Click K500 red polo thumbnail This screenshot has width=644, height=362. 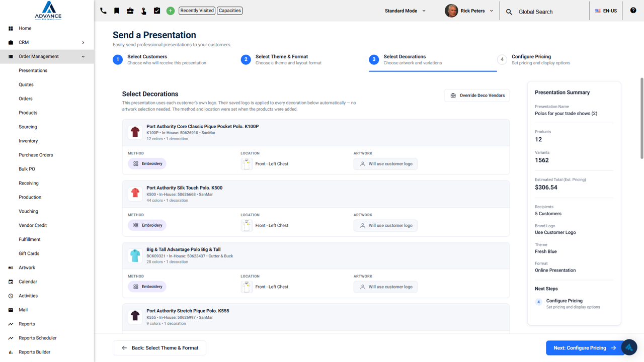(135, 194)
